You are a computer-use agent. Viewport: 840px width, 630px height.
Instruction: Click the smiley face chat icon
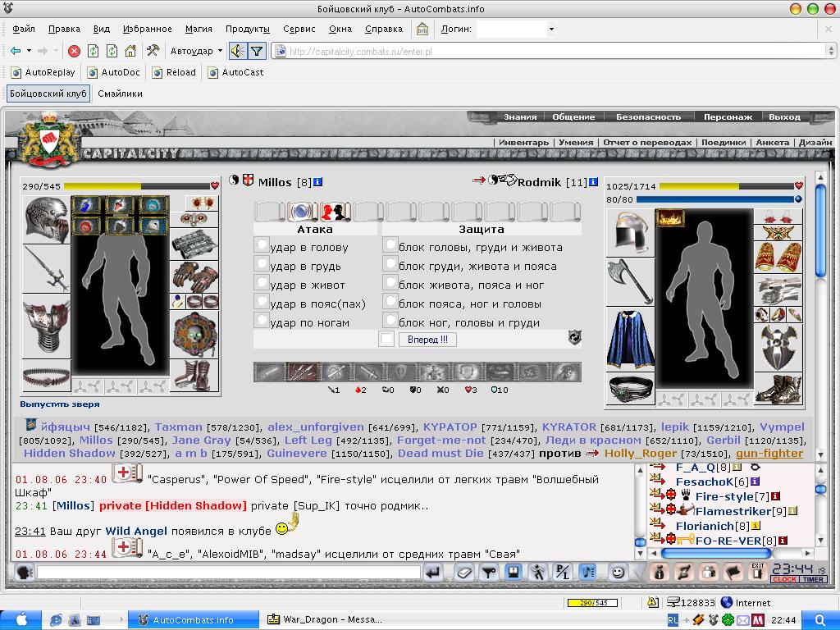click(618, 573)
